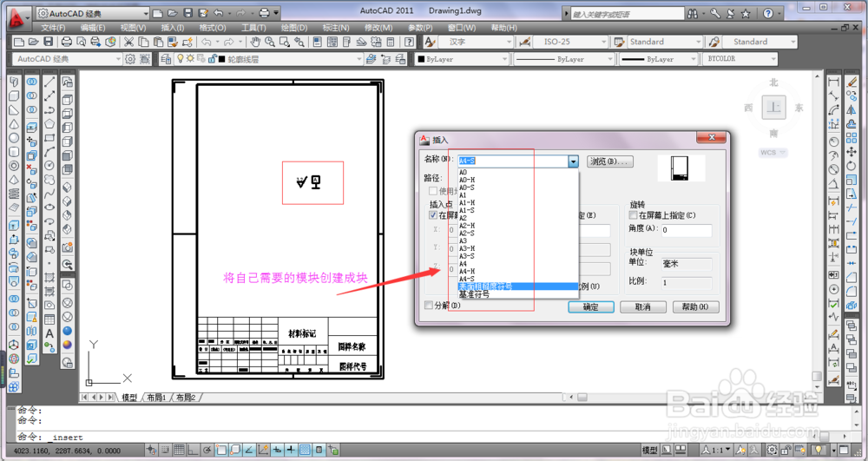Click the Properties palette icon
This screenshot has width=868, height=461.
317,42
